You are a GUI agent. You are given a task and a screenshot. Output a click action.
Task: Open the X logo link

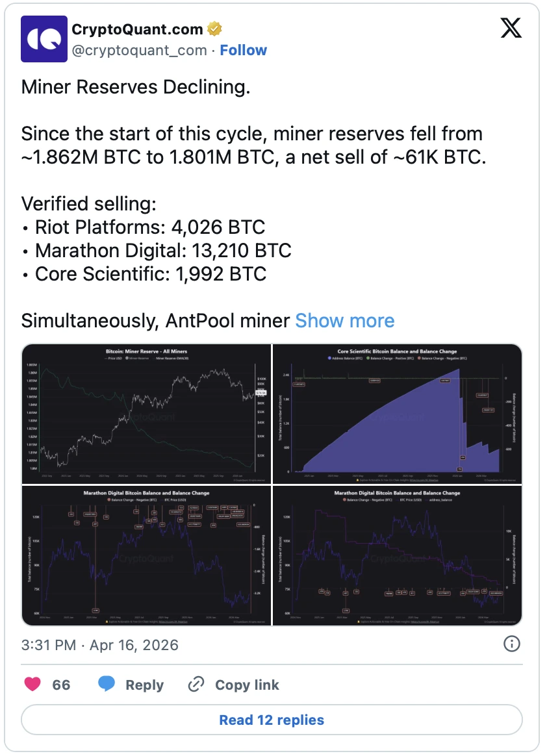(511, 27)
